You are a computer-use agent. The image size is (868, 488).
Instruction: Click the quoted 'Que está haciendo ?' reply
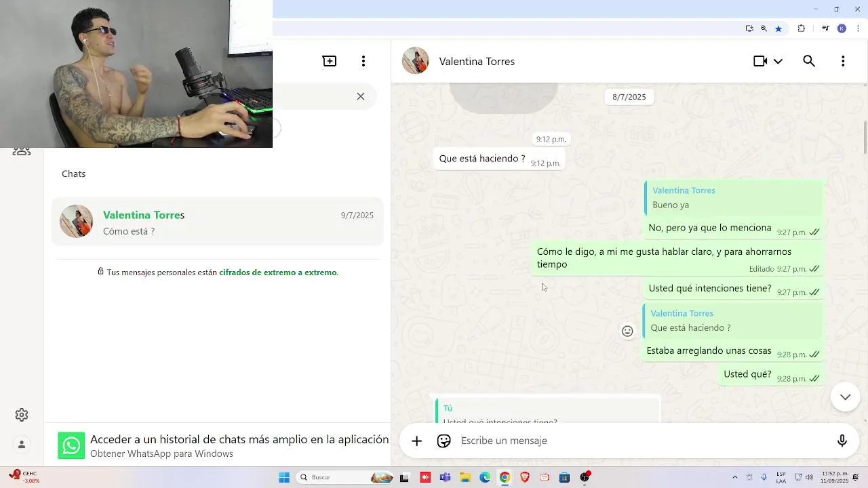731,321
